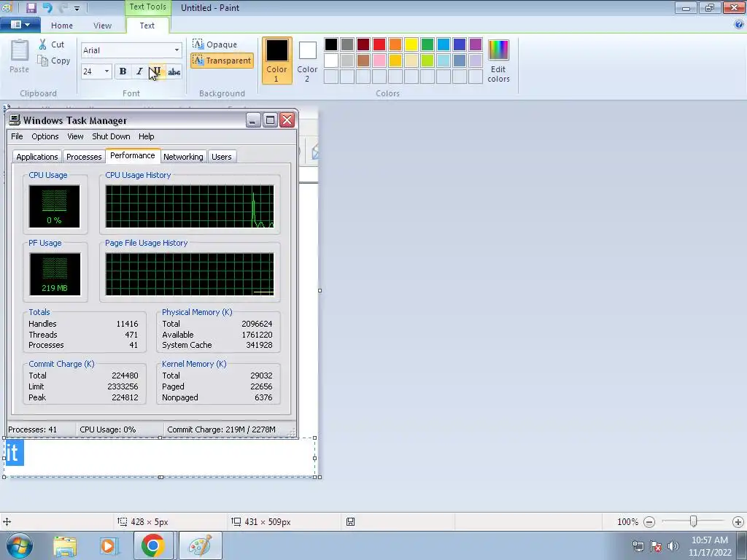Open the Windows Start orb
This screenshot has height=560, width=747.
[19, 545]
